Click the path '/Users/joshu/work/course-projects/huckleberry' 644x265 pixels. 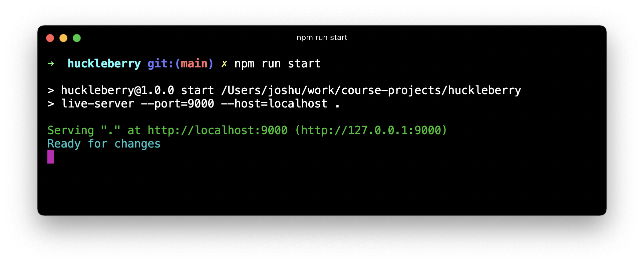[371, 90]
